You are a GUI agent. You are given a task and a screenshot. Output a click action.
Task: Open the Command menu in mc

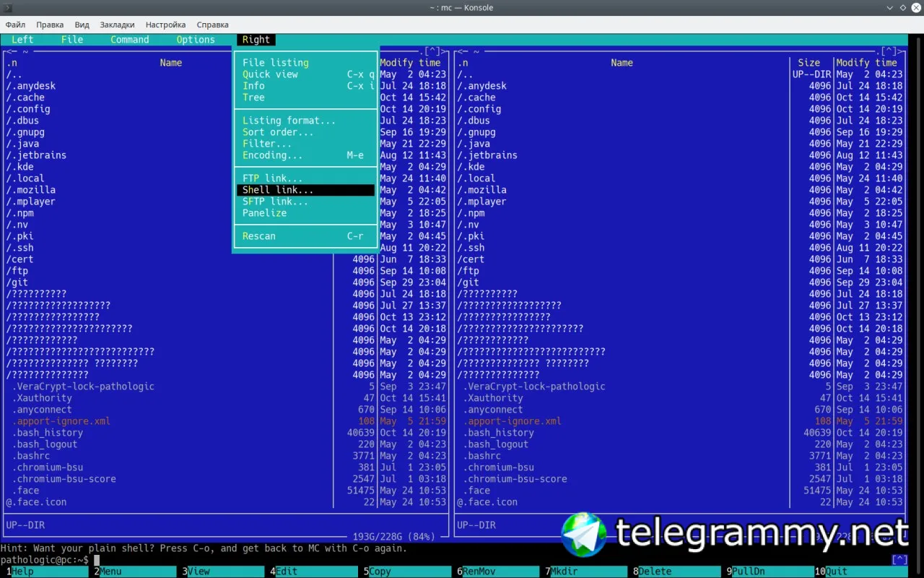(130, 40)
